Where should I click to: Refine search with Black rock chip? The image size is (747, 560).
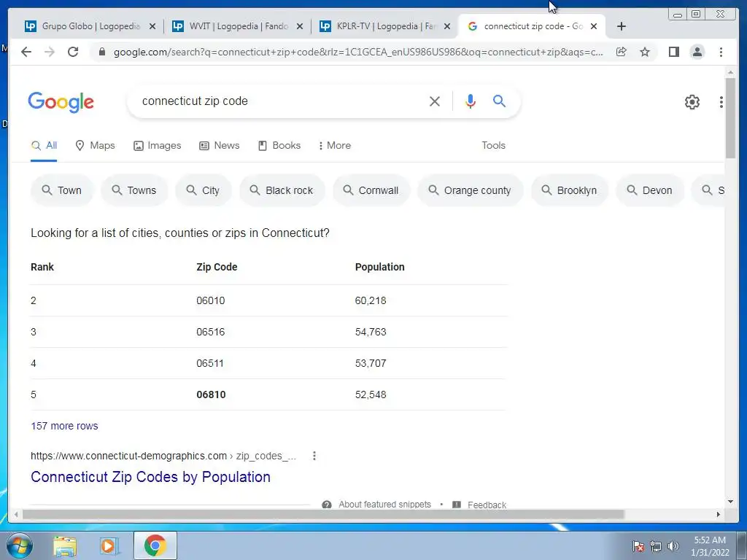(282, 190)
